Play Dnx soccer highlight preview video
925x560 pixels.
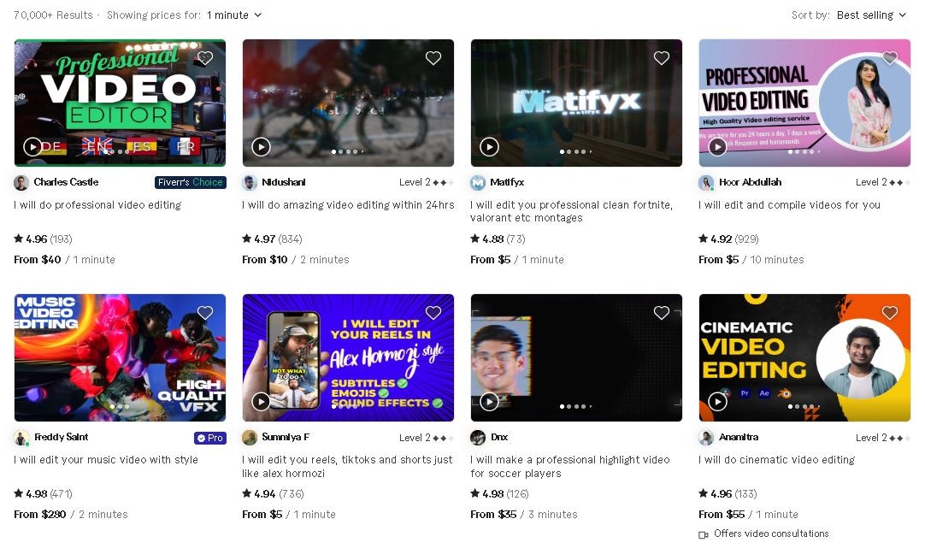[x=489, y=401]
